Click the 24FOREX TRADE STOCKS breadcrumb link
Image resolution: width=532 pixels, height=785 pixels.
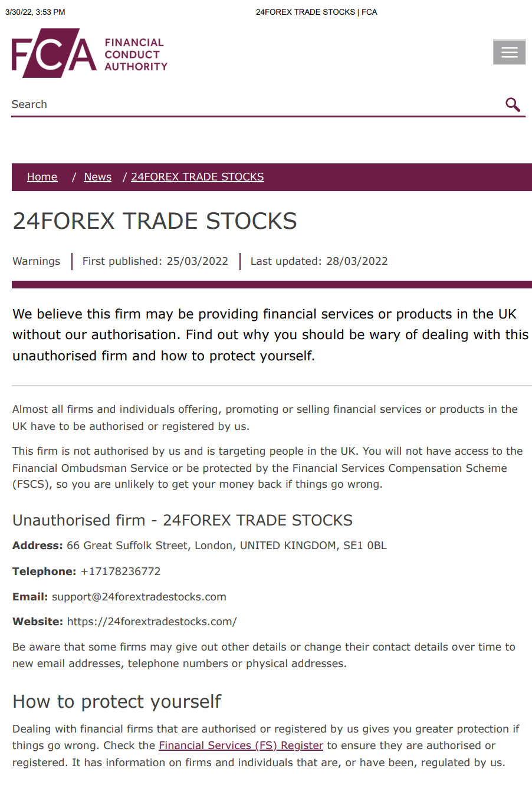tap(197, 177)
